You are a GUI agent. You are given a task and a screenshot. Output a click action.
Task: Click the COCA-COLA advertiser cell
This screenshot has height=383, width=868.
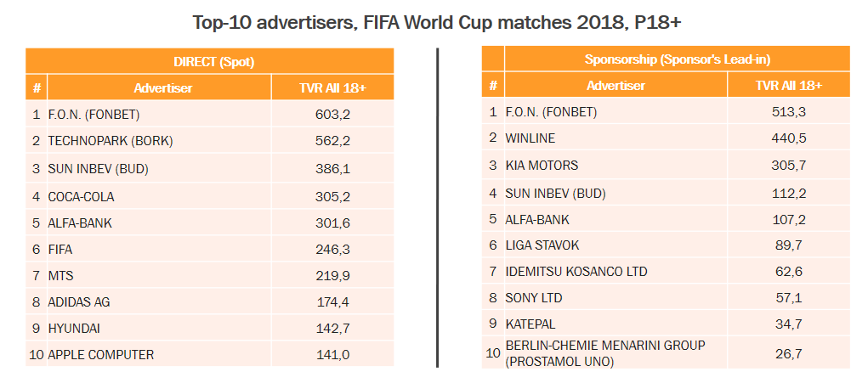pos(81,196)
